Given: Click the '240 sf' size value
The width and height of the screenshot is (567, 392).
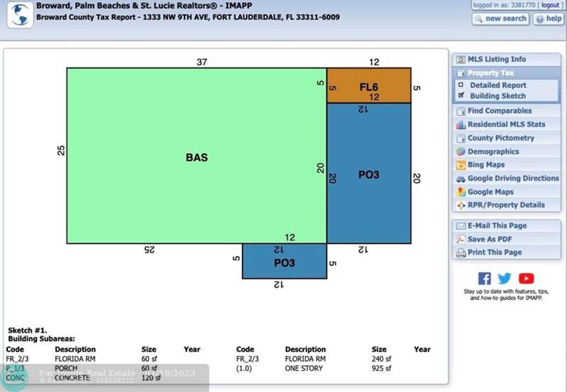Looking at the screenshot, I should click(381, 359).
